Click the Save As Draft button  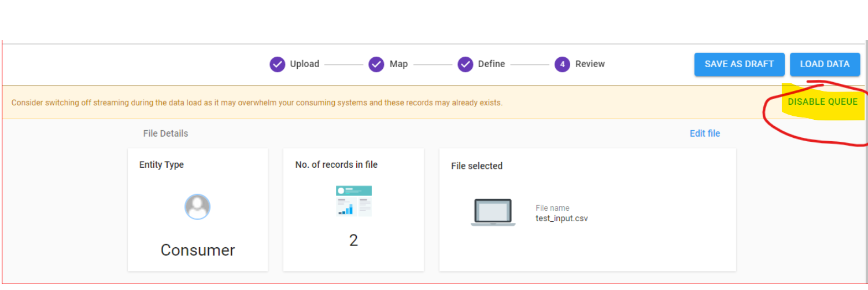point(739,64)
